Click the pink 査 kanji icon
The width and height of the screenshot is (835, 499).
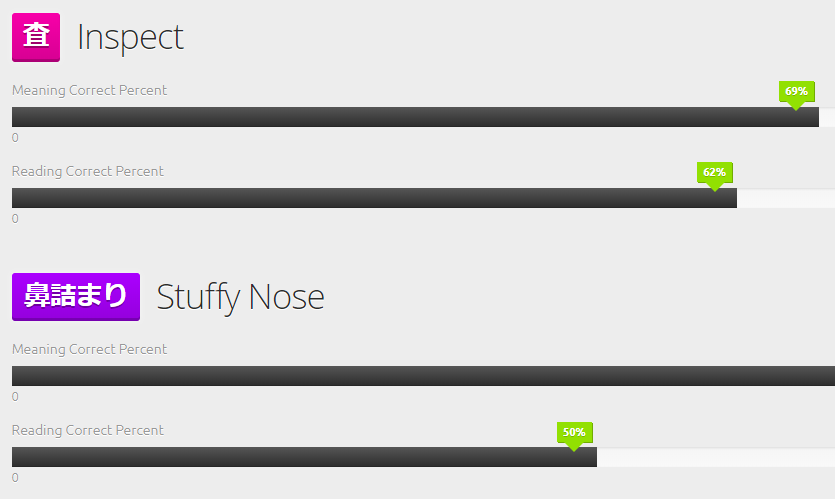click(x=36, y=37)
